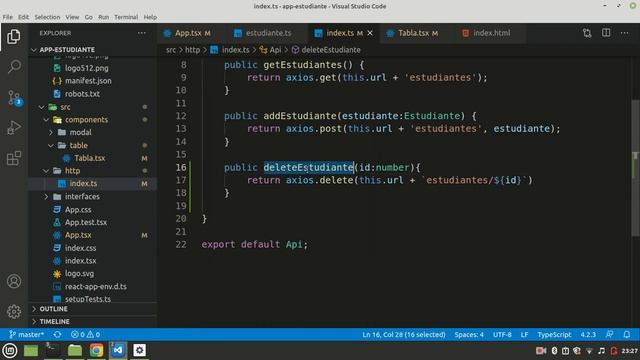Close the index.ts editor tab
Screen dimensions: 640x360
(x=370, y=33)
